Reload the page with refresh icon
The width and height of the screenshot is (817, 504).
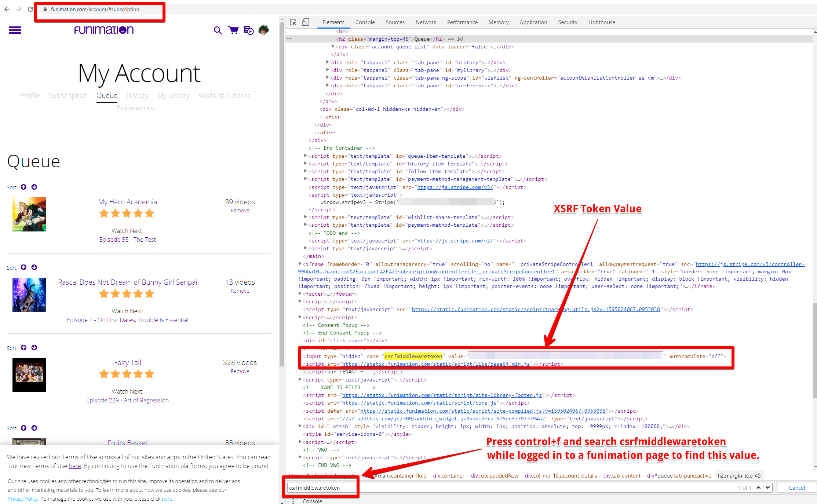pyautogui.click(x=30, y=9)
